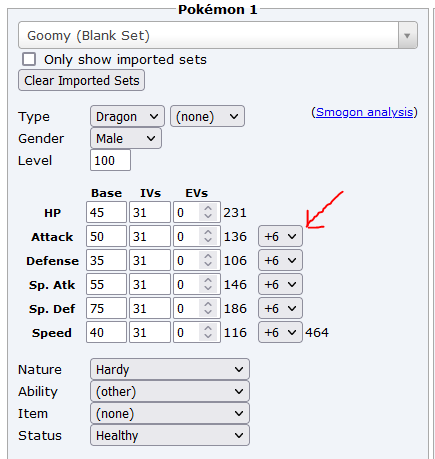The width and height of the screenshot is (435, 459).
Task: Click the boosted Speed value 464
Action: (317, 333)
